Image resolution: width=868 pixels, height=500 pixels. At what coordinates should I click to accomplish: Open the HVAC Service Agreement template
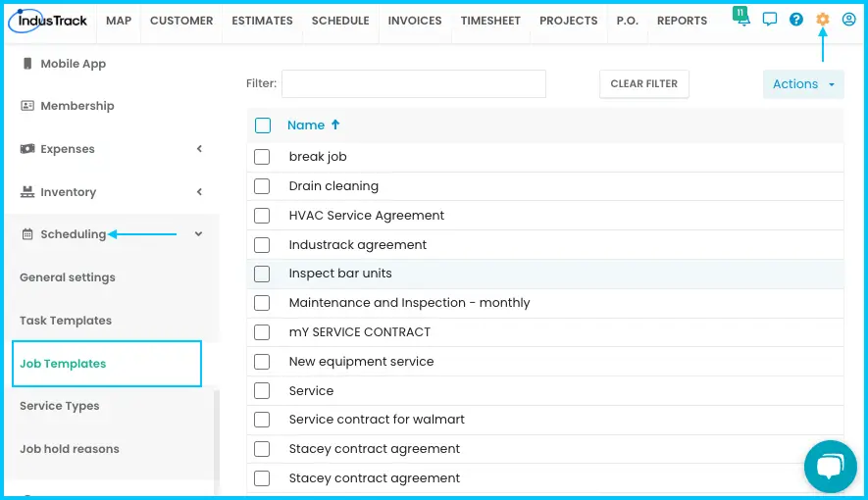[367, 215]
